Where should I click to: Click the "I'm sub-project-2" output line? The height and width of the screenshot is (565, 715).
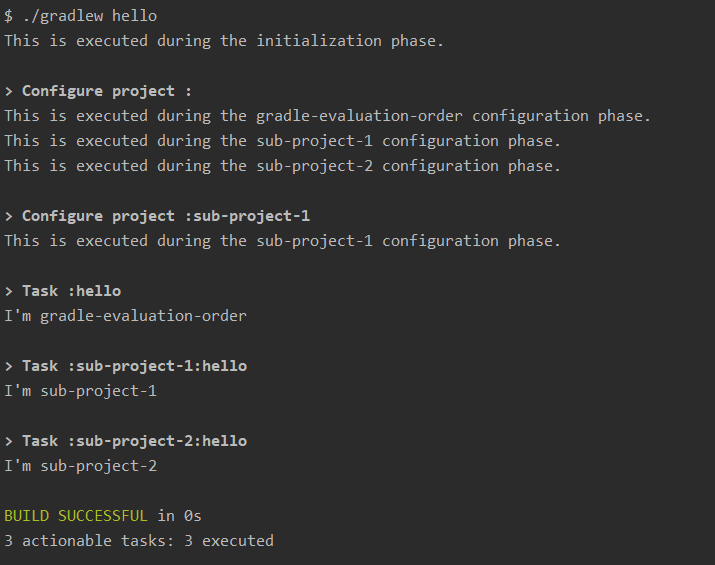coord(80,466)
